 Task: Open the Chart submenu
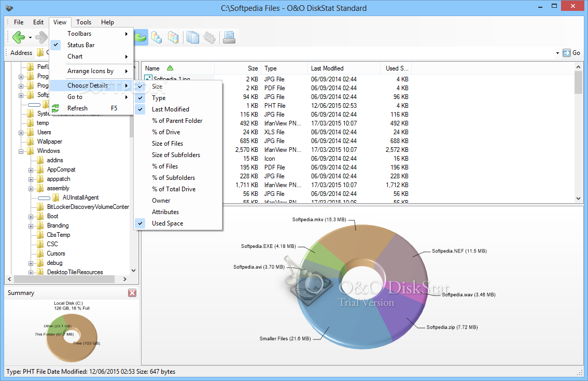click(91, 57)
